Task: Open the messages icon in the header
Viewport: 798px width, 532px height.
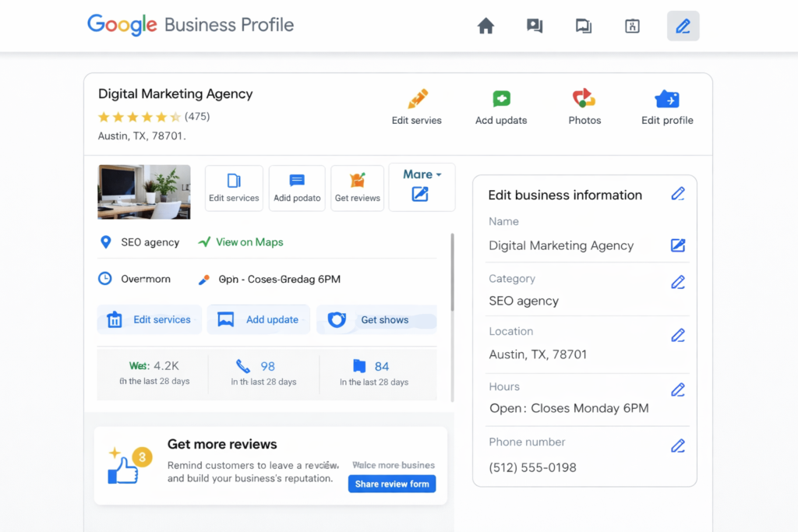Action: [x=534, y=26]
